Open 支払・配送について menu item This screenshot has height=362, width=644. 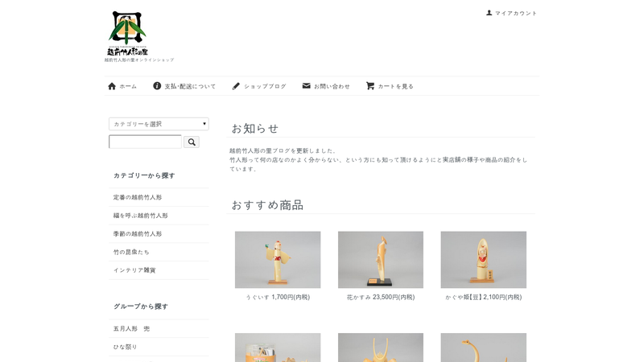[x=190, y=86]
